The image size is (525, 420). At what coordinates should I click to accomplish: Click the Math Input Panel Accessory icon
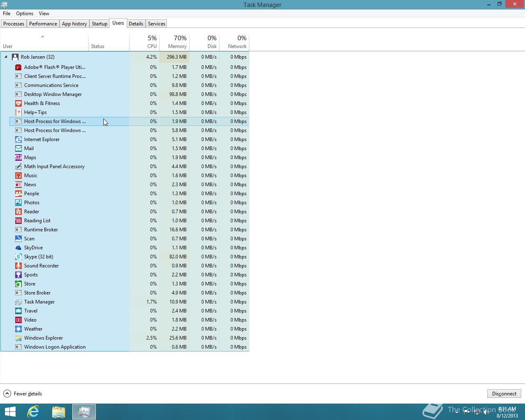(18, 167)
